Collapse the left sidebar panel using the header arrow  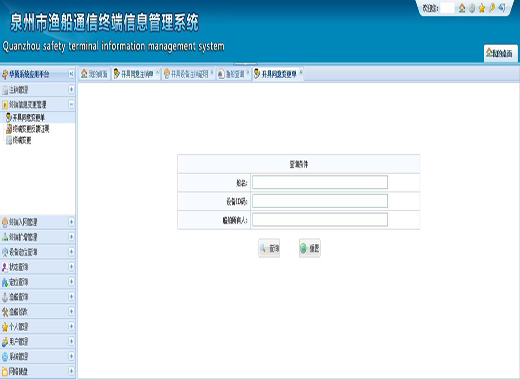coord(71,74)
